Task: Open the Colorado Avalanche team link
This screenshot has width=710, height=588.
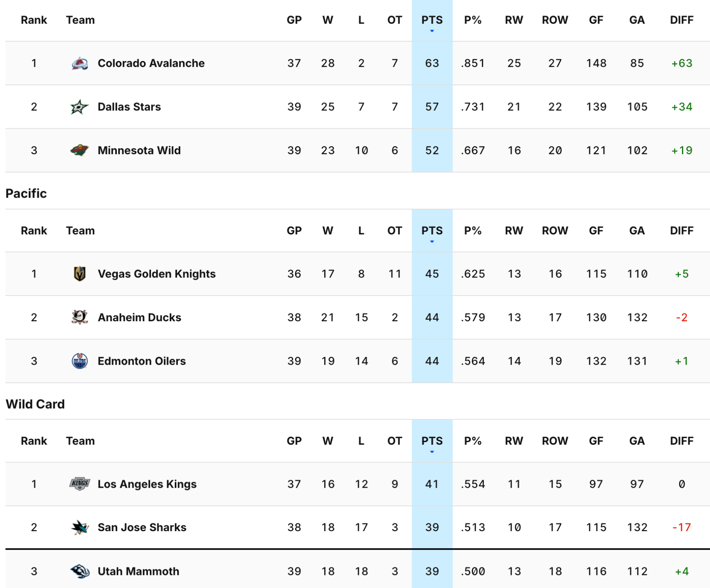Action: [151, 64]
